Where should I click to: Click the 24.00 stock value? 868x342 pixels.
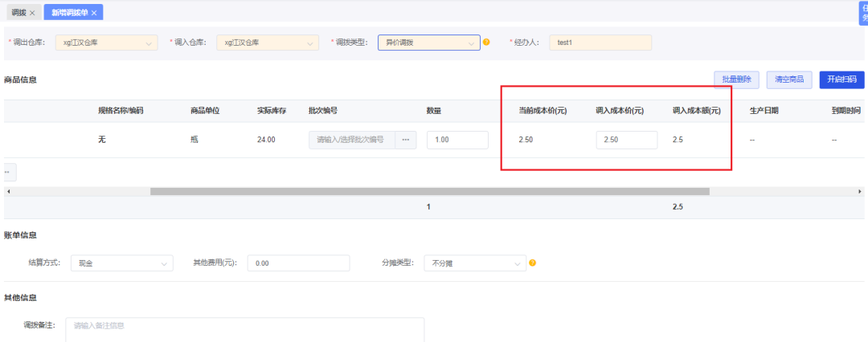point(266,140)
